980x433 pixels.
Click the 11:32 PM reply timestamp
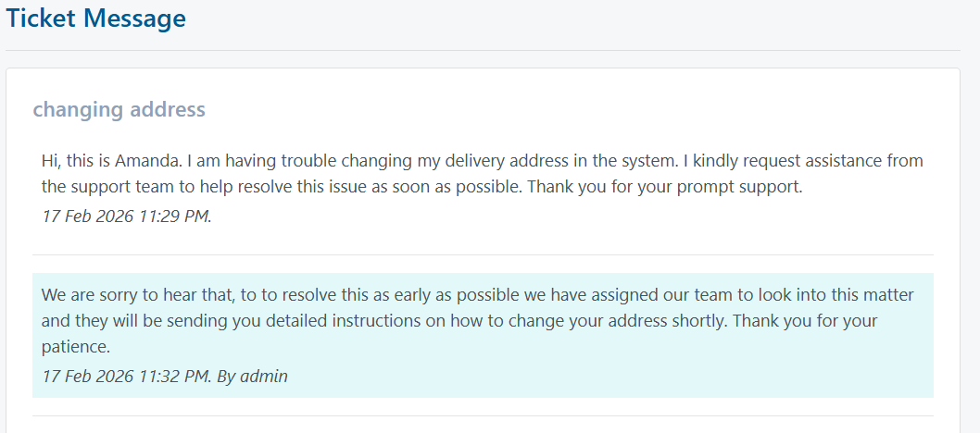point(126,377)
